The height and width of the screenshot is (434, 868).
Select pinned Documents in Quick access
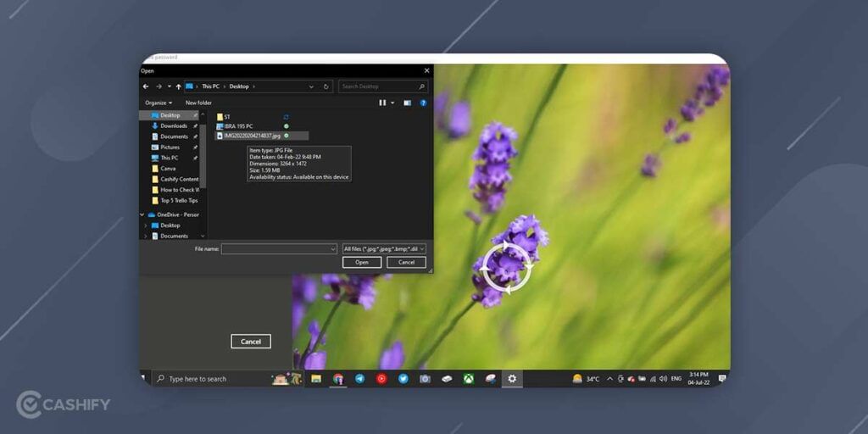tap(174, 136)
